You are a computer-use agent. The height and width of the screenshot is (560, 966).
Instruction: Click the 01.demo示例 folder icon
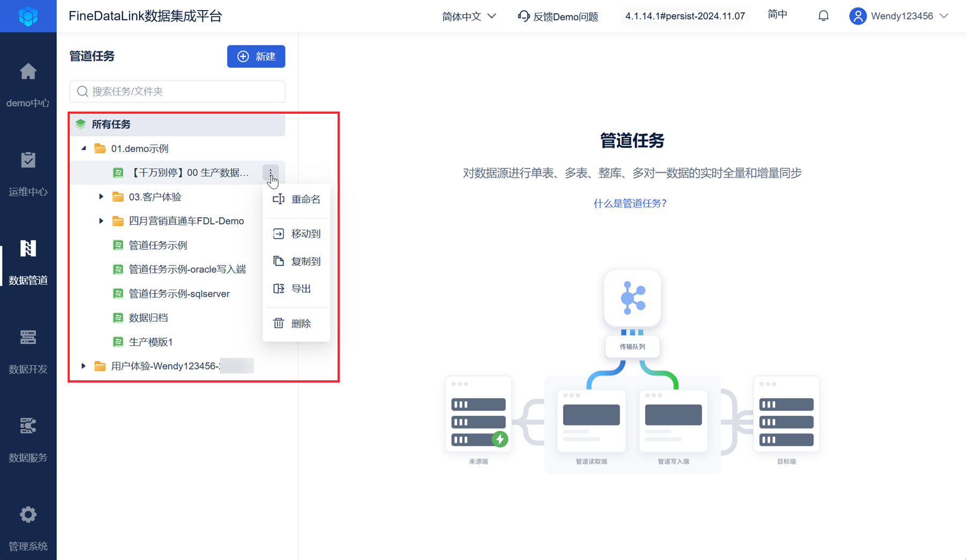[100, 149]
